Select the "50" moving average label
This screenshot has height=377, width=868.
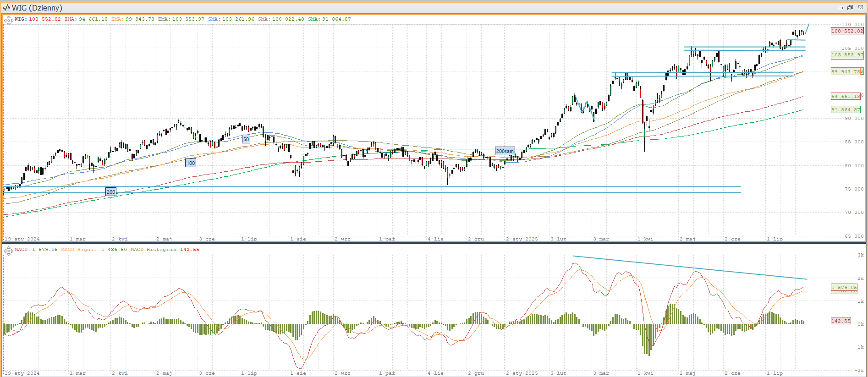click(246, 139)
